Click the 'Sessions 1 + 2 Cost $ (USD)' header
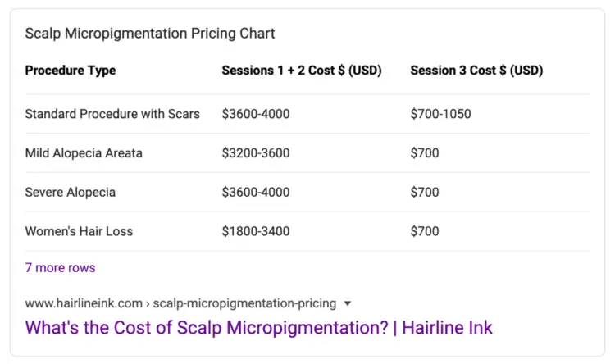Screen dimensions: 615x364 tap(302, 71)
